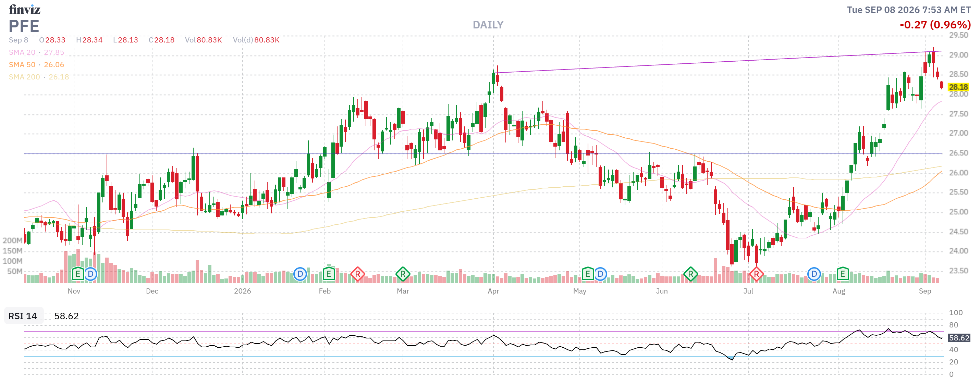Viewport: 980px width, 385px height.
Task: Click the red R marker in February
Action: coord(358,274)
